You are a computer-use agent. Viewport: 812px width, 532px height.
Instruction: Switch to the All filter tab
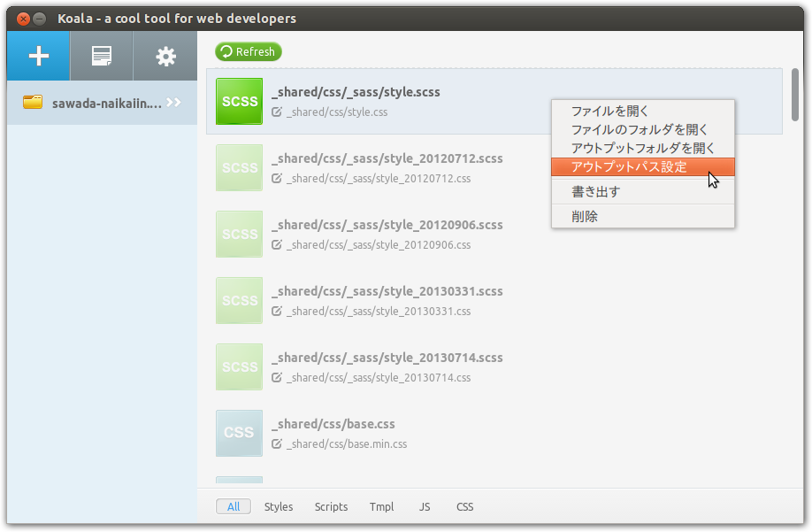point(234,506)
